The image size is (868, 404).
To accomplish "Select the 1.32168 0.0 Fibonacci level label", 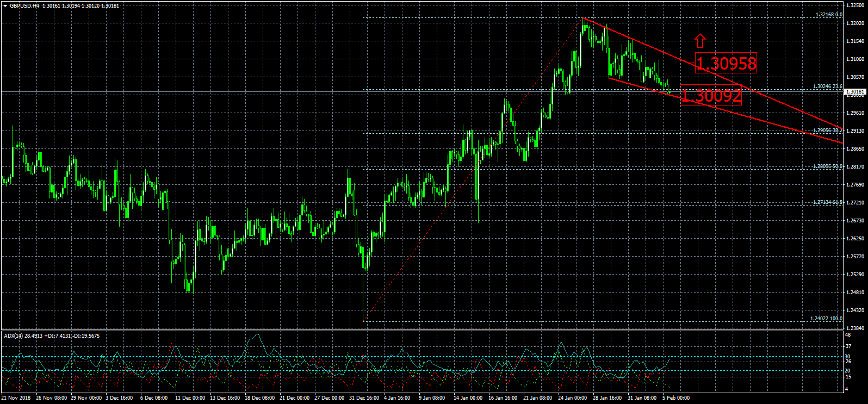I will [x=828, y=15].
